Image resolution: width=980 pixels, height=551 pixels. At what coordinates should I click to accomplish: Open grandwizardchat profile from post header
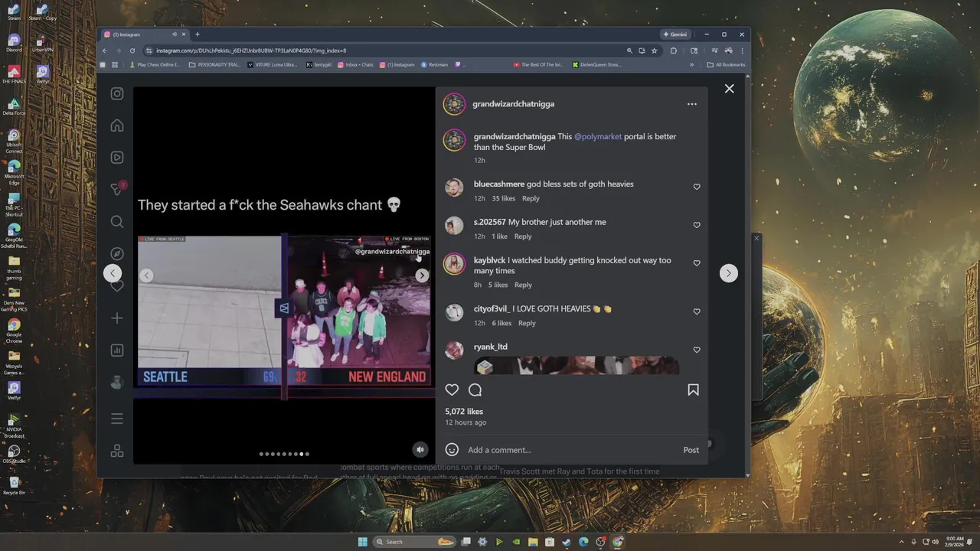(513, 104)
